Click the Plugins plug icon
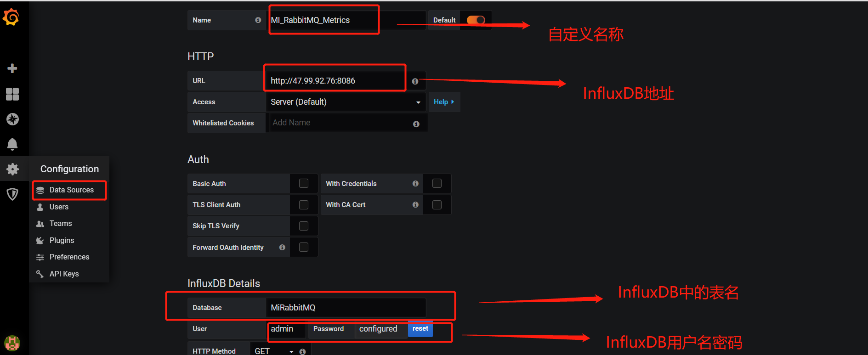The image size is (868, 355). 40,241
